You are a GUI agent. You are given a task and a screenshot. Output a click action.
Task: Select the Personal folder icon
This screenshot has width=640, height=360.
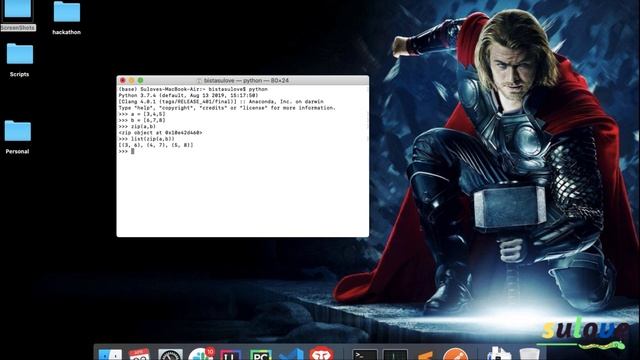[x=18, y=131]
